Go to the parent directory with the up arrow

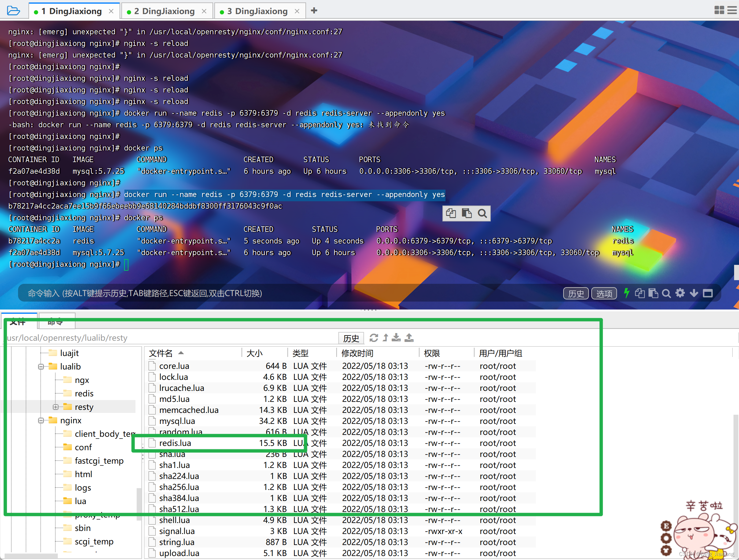(385, 338)
